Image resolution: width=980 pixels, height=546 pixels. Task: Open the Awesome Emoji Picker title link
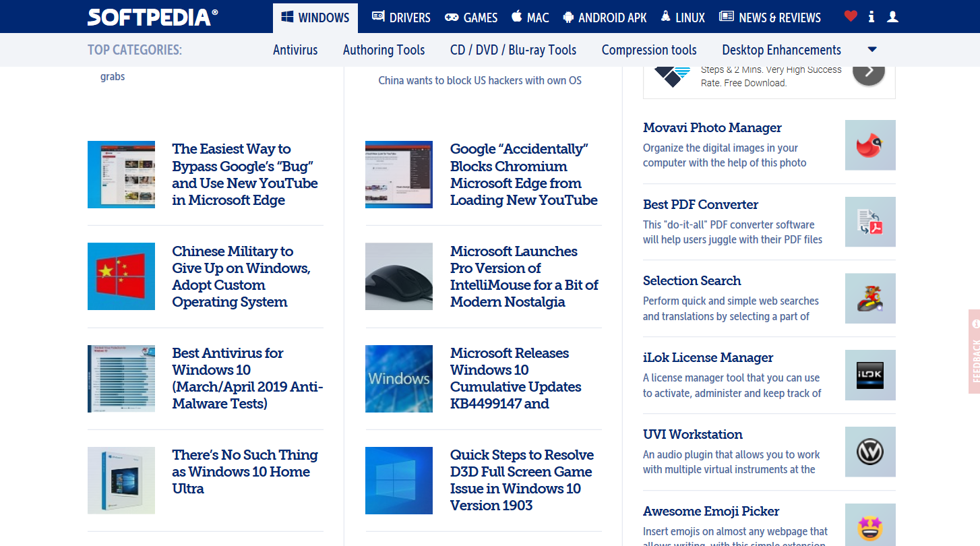point(711,511)
